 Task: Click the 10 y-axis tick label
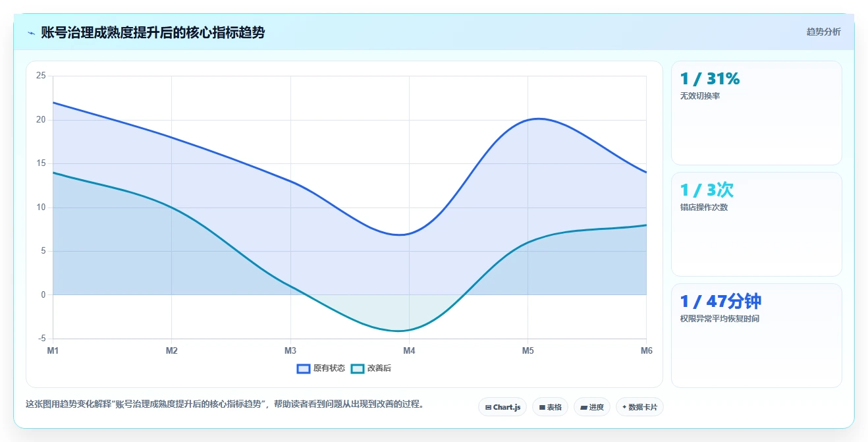41,207
